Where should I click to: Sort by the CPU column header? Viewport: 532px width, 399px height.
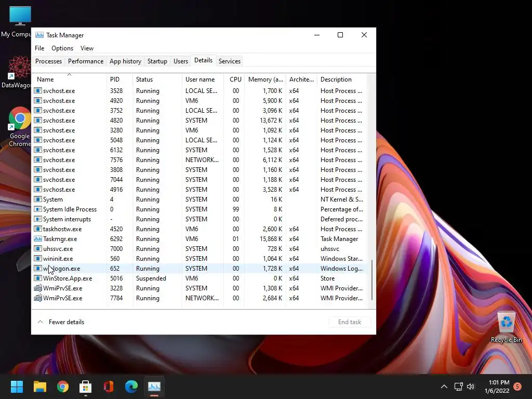234,79
